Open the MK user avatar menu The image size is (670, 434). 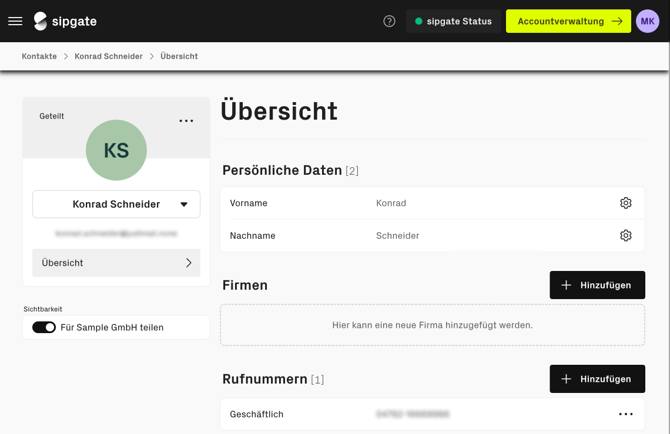tap(647, 21)
